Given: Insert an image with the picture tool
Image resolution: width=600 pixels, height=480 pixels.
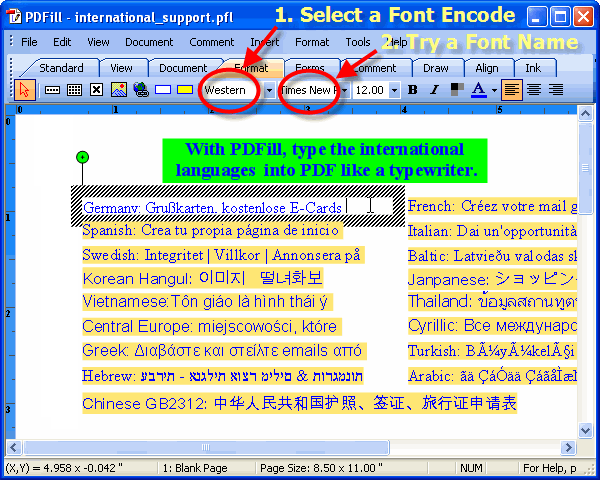Looking at the screenshot, I should point(119,90).
